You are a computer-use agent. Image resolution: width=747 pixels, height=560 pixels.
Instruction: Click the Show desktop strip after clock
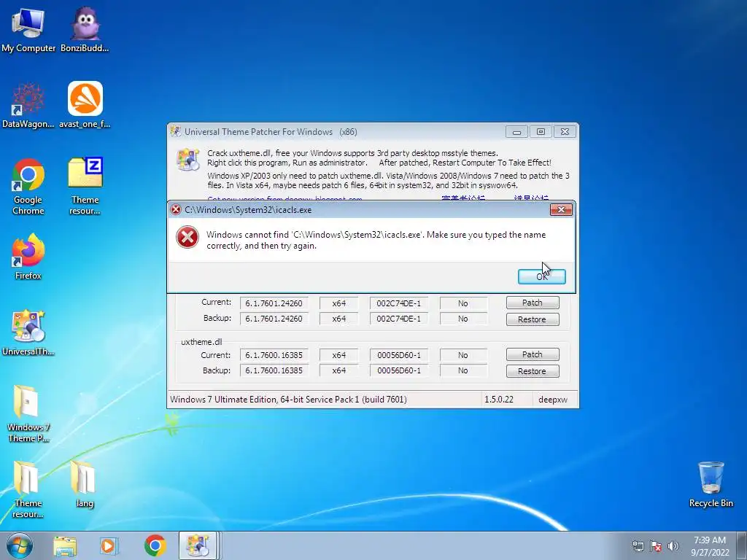pyautogui.click(x=742, y=546)
